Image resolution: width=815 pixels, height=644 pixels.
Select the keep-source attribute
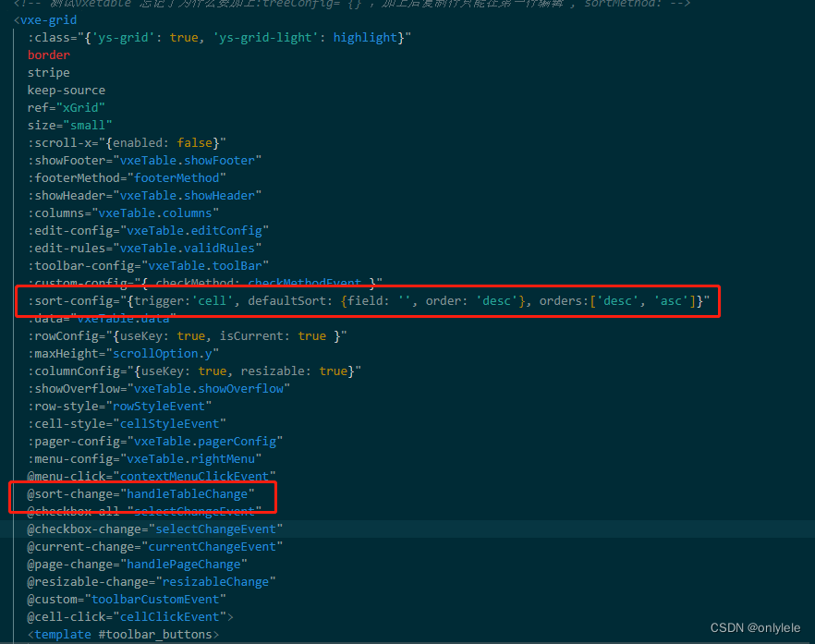67,90
